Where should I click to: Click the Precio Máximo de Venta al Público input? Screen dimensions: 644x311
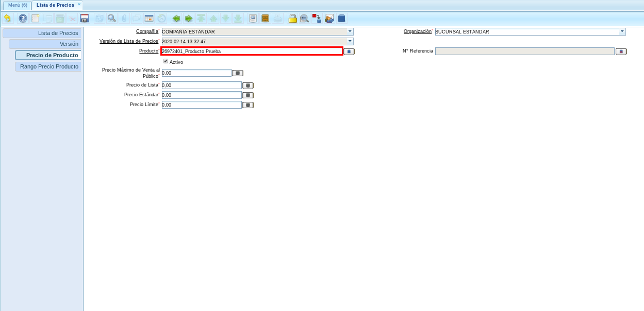click(x=196, y=73)
